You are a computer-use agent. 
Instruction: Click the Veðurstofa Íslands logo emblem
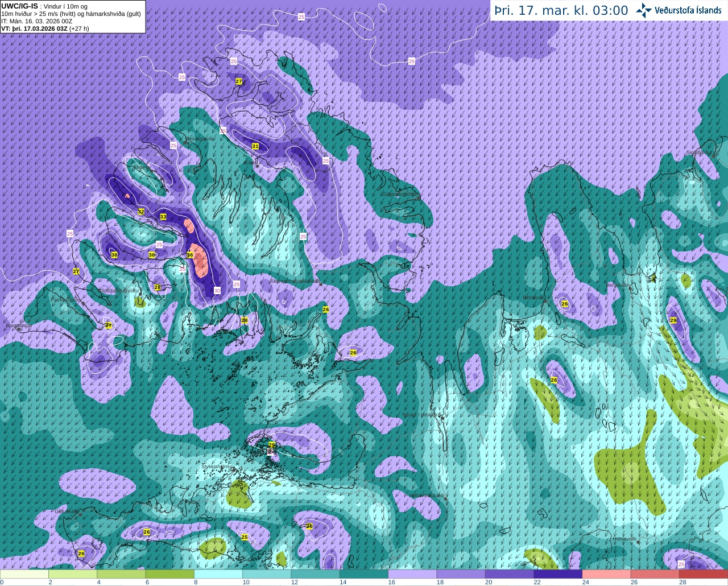tap(644, 10)
